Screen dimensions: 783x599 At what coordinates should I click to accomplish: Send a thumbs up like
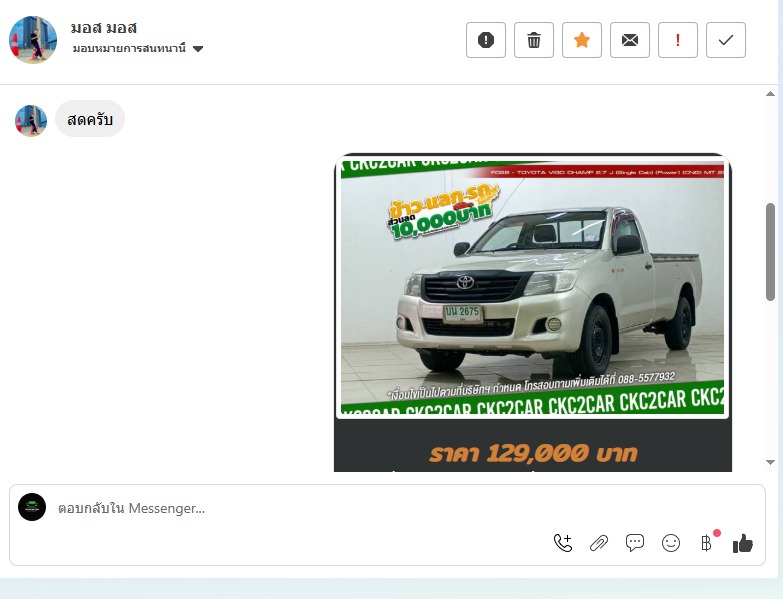pos(743,543)
